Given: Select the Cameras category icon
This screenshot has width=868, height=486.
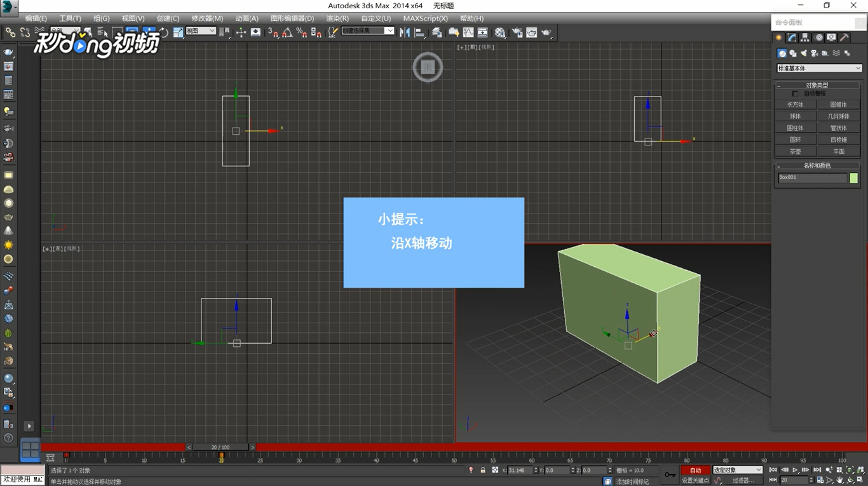Looking at the screenshot, I should coord(814,53).
